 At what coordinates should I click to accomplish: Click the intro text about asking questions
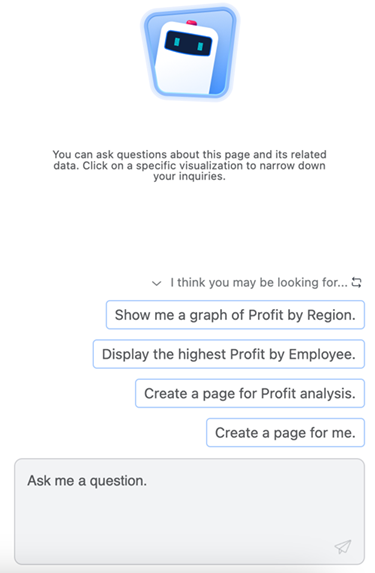[189, 165]
